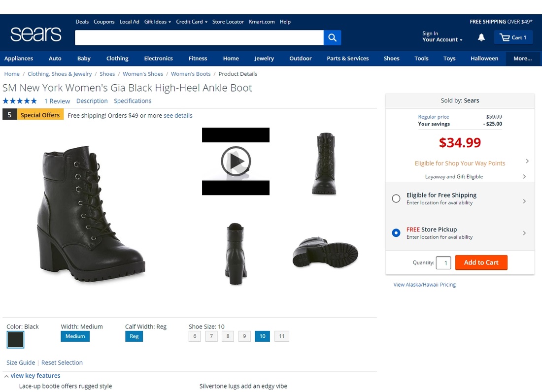The width and height of the screenshot is (542, 392).
Task: Open the Electronics menu category
Action: click(158, 58)
